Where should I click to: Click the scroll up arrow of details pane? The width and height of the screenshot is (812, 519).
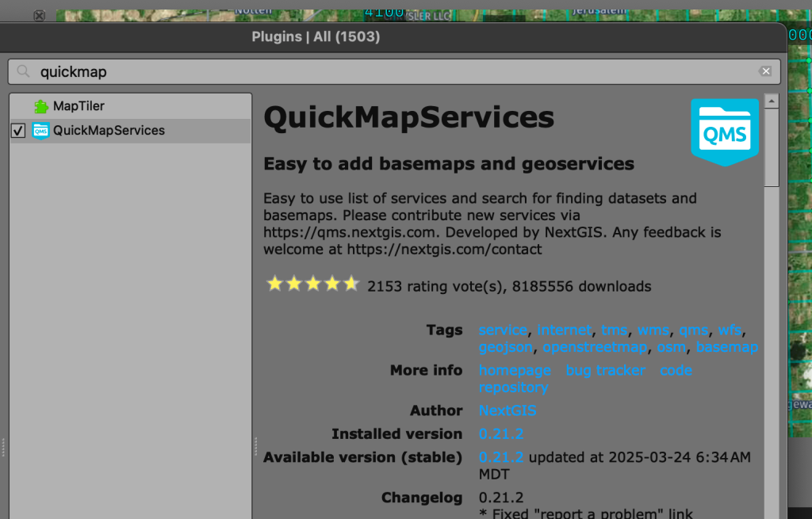pos(772,101)
